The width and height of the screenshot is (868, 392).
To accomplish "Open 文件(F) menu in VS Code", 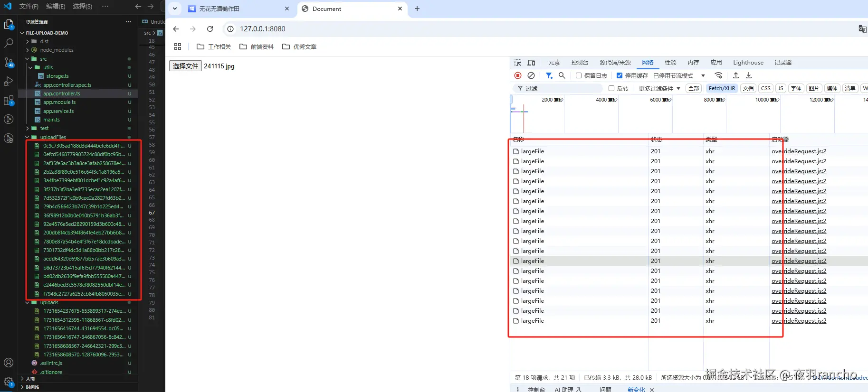I will 29,6.
